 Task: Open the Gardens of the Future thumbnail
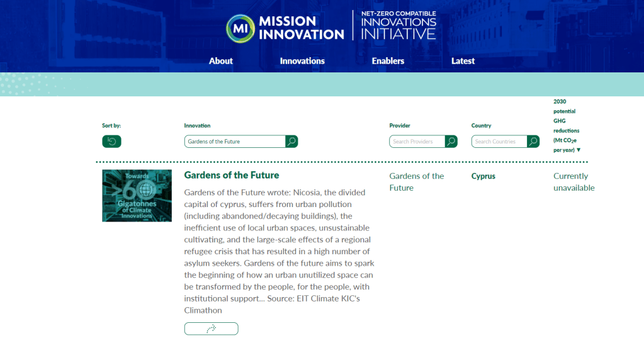tap(137, 196)
